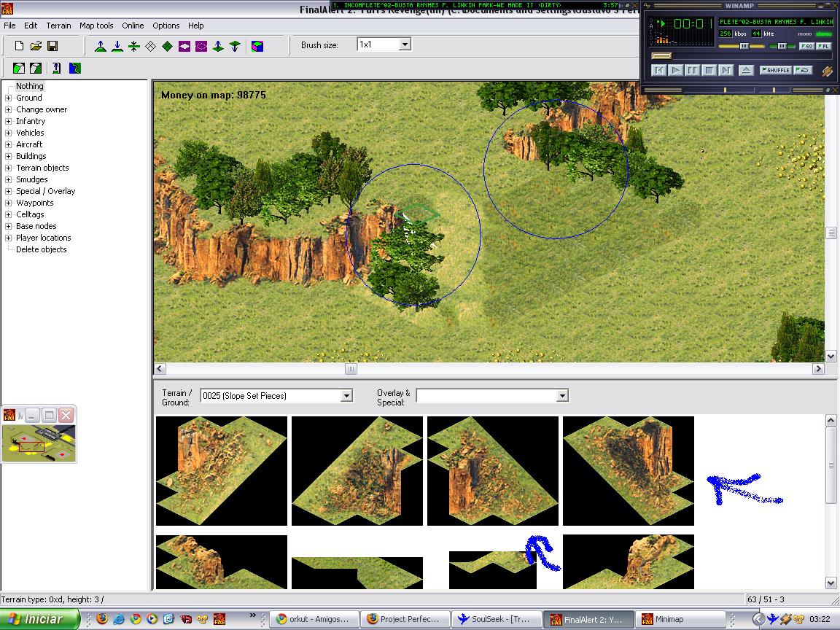Viewport: 840px width, 630px height.
Task: Open the Brush size dropdown
Action: [405, 44]
